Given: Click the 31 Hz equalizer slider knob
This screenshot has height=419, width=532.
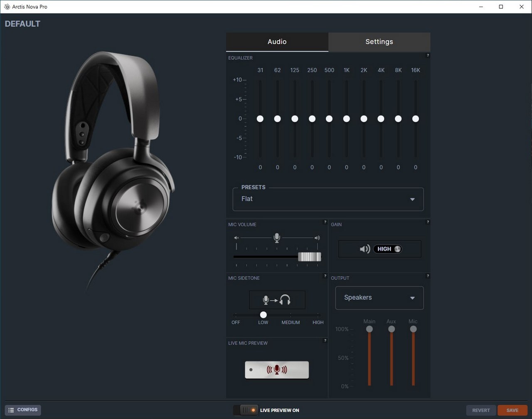Looking at the screenshot, I should tap(260, 119).
